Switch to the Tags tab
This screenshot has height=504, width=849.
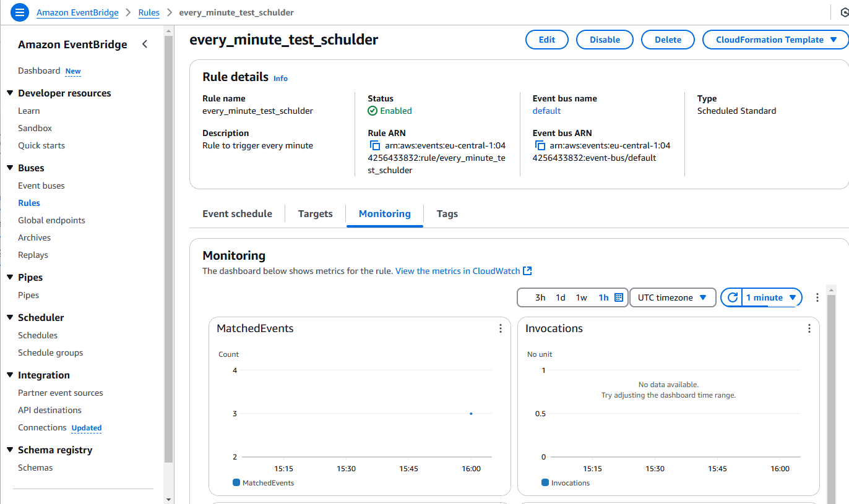click(x=447, y=213)
